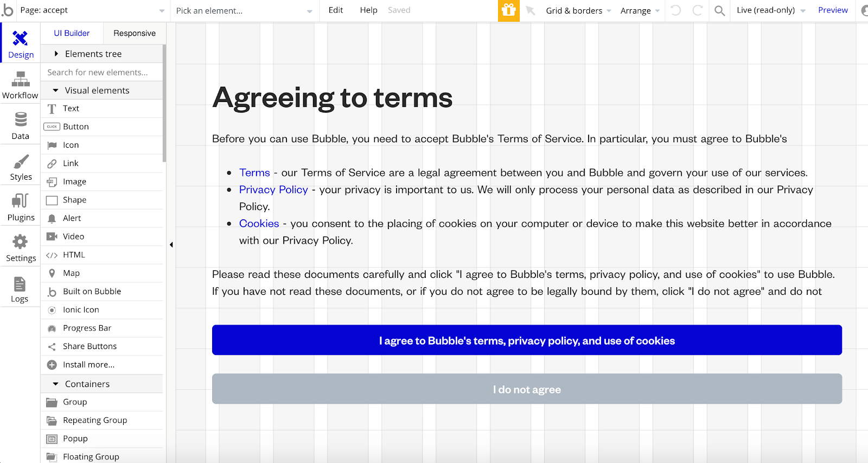Open the search magnifier tool
Screen dimensions: 868x463
(x=719, y=10)
